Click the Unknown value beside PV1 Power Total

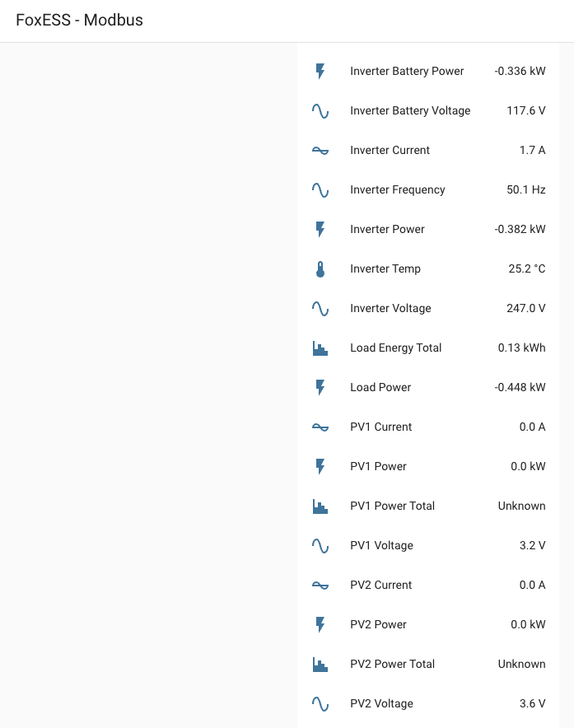click(x=521, y=506)
